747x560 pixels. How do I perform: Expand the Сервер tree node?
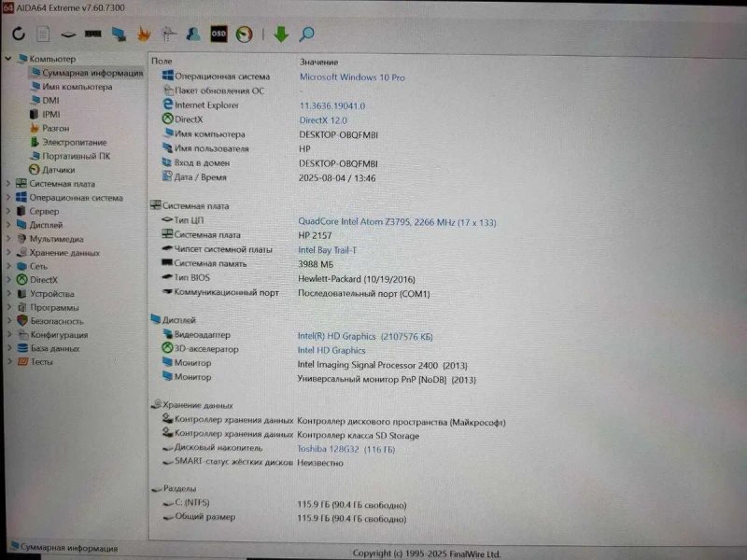click(x=8, y=211)
